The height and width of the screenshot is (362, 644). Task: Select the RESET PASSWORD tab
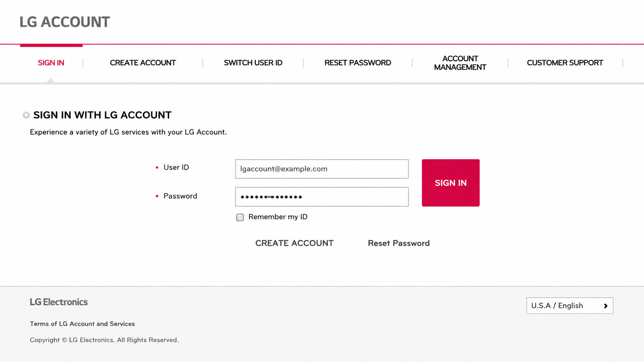point(358,63)
